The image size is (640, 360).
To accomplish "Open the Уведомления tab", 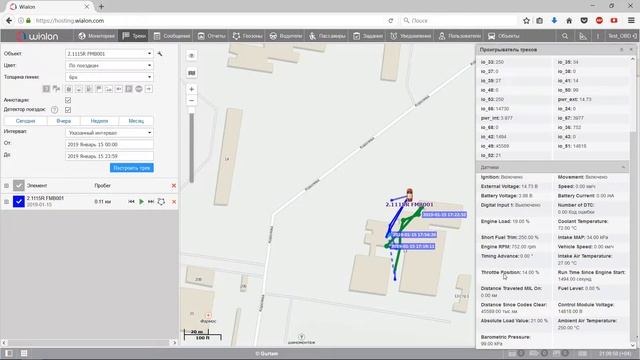I will [410, 36].
